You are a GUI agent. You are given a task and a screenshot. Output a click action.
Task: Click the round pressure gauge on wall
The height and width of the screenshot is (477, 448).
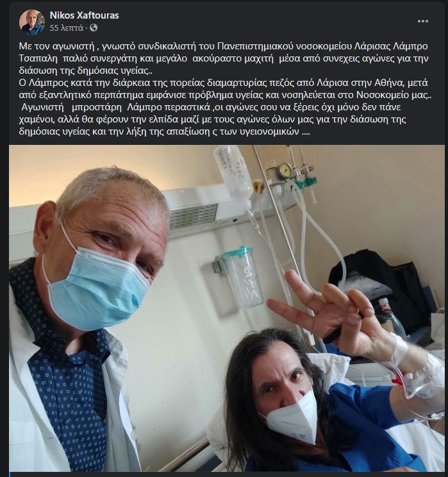click(x=286, y=171)
